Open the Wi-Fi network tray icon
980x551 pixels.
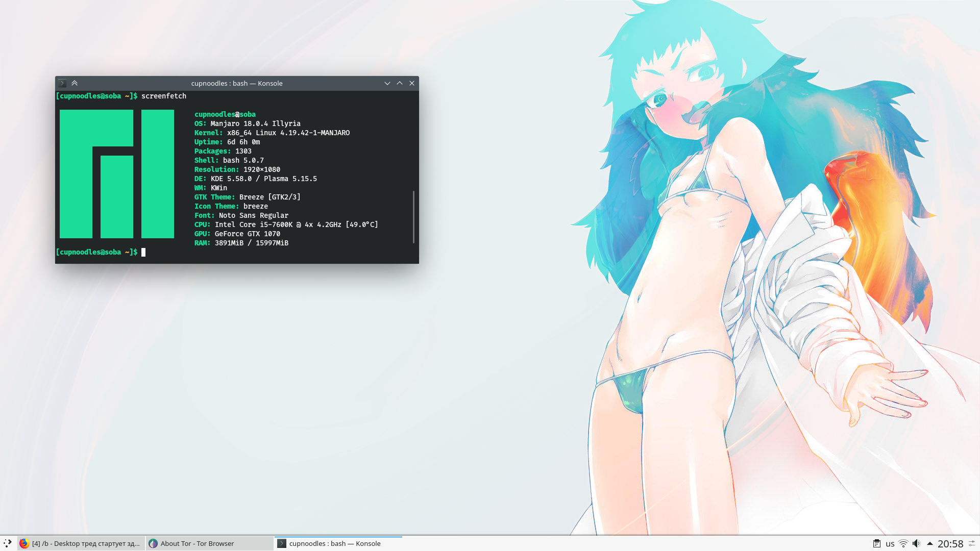click(x=903, y=544)
